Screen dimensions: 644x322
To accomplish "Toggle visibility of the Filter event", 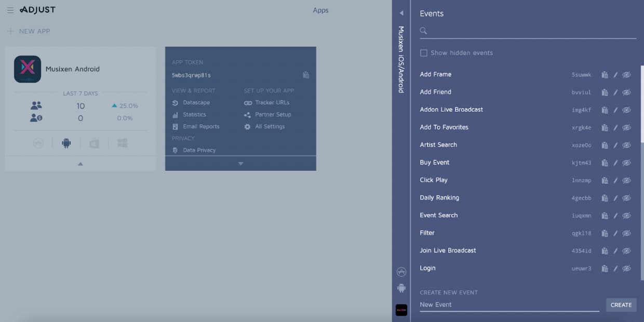I will tap(627, 234).
